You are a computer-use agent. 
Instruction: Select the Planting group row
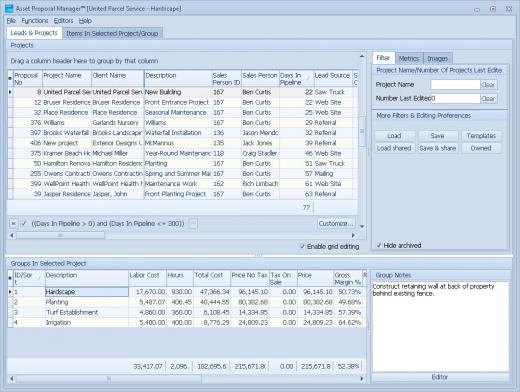pos(187,302)
